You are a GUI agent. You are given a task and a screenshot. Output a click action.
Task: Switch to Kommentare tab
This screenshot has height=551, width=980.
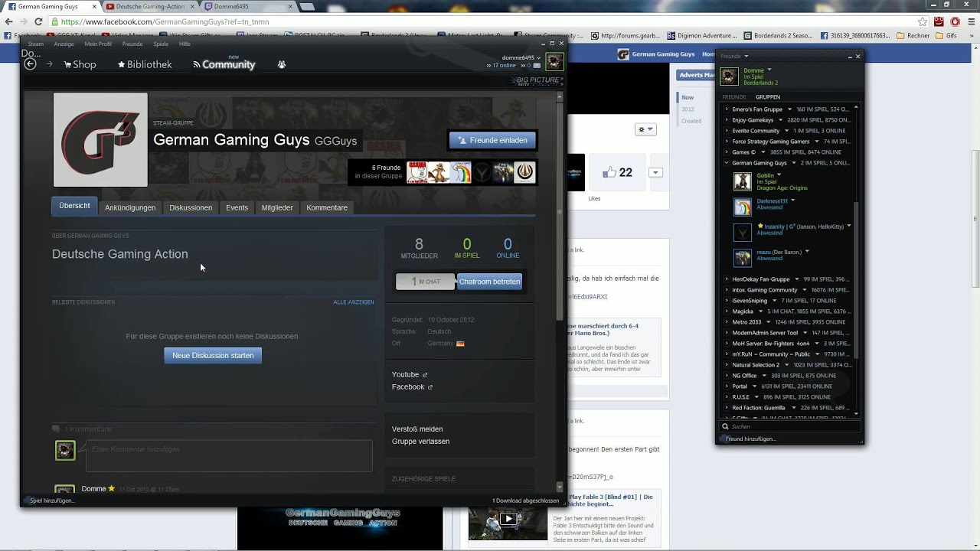pyautogui.click(x=327, y=207)
